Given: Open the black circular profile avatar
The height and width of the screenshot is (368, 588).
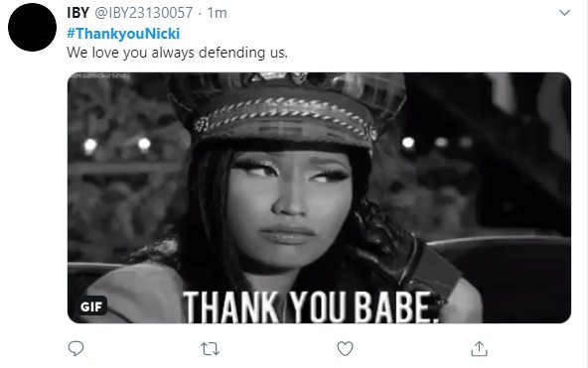Looking at the screenshot, I should (32, 28).
